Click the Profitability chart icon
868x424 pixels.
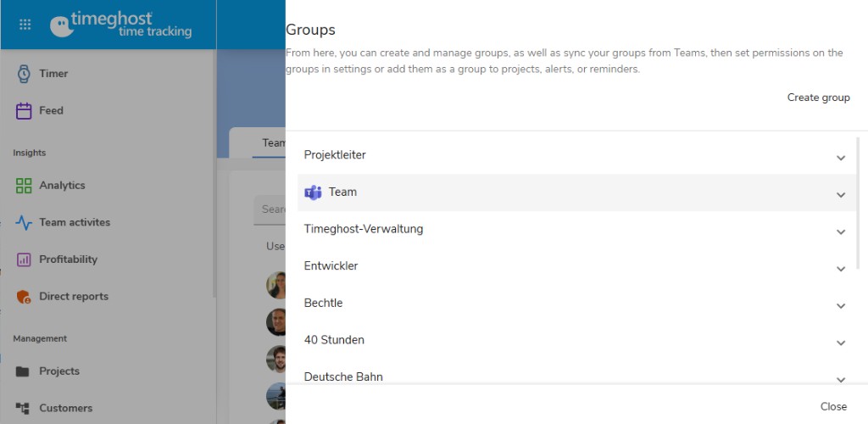coord(24,259)
